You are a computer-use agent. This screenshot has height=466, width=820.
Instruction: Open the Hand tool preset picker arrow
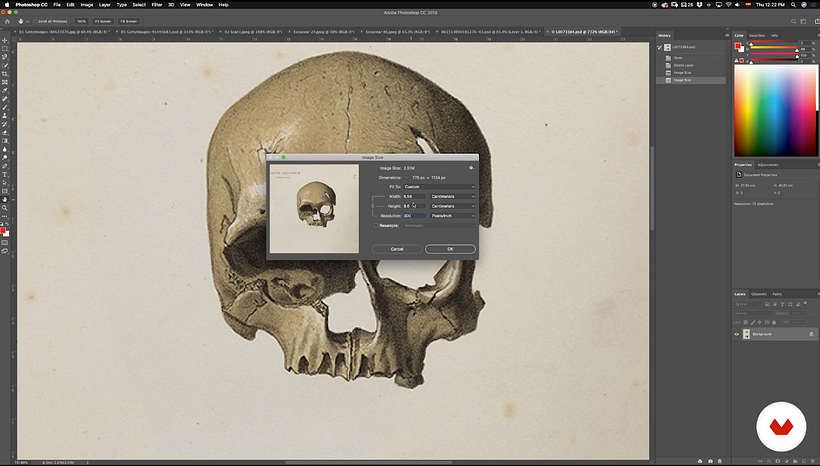click(27, 21)
